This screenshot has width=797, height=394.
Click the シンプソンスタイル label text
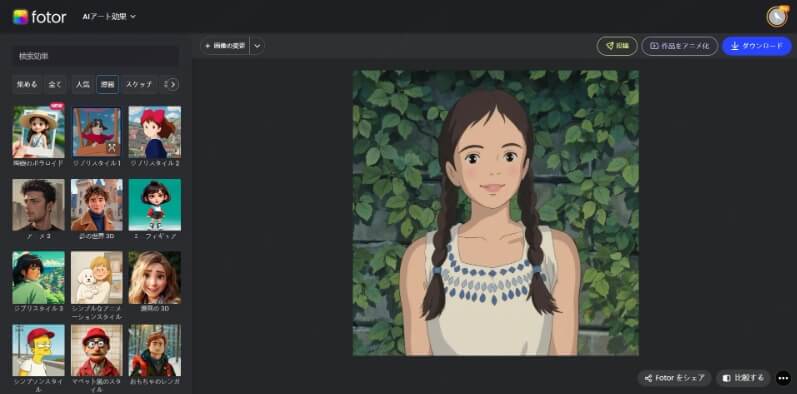[x=39, y=385]
